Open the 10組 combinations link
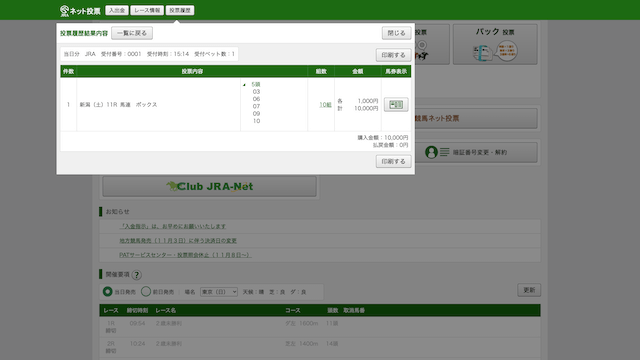The width and height of the screenshot is (640, 360). (325, 105)
